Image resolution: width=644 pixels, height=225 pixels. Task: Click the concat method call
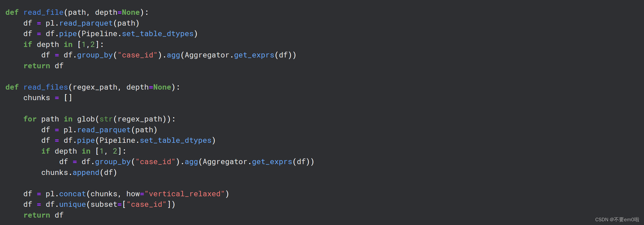(x=73, y=194)
